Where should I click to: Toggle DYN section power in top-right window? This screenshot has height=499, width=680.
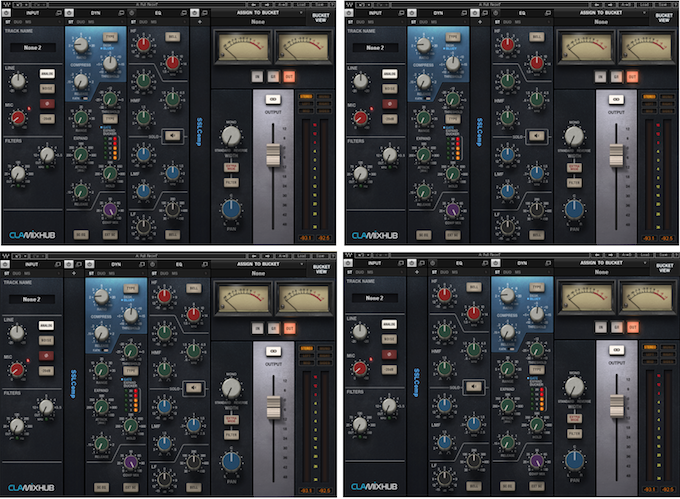412,13
